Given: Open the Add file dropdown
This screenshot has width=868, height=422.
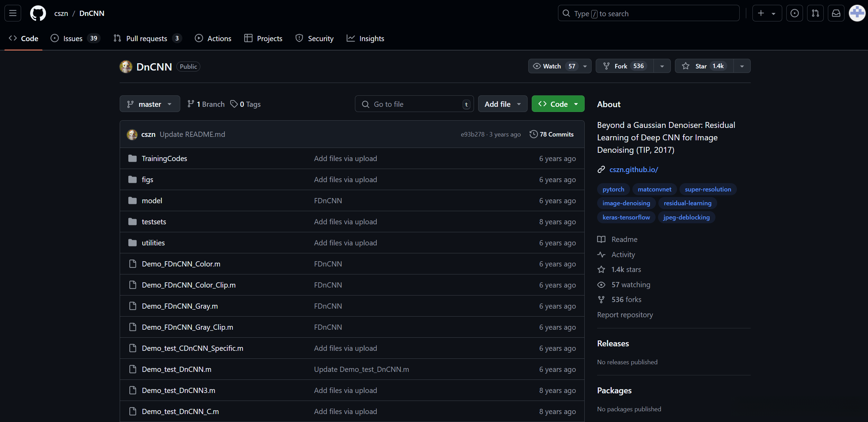Looking at the screenshot, I should pyautogui.click(x=502, y=104).
